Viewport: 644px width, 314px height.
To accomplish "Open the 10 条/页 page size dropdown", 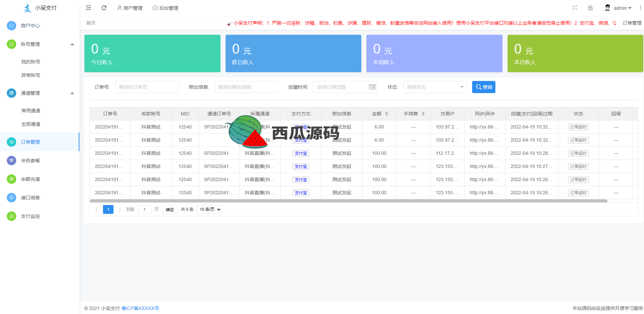I will 209,209.
